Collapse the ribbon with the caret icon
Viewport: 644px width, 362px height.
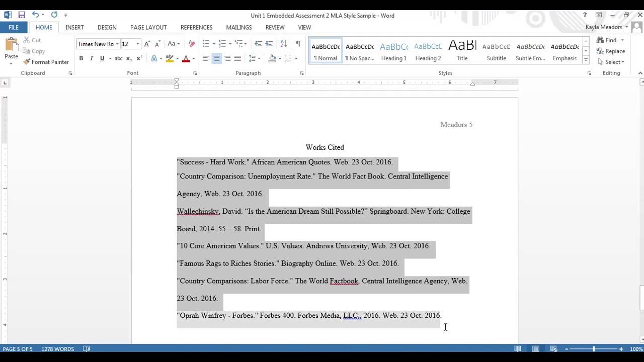pyautogui.click(x=640, y=73)
